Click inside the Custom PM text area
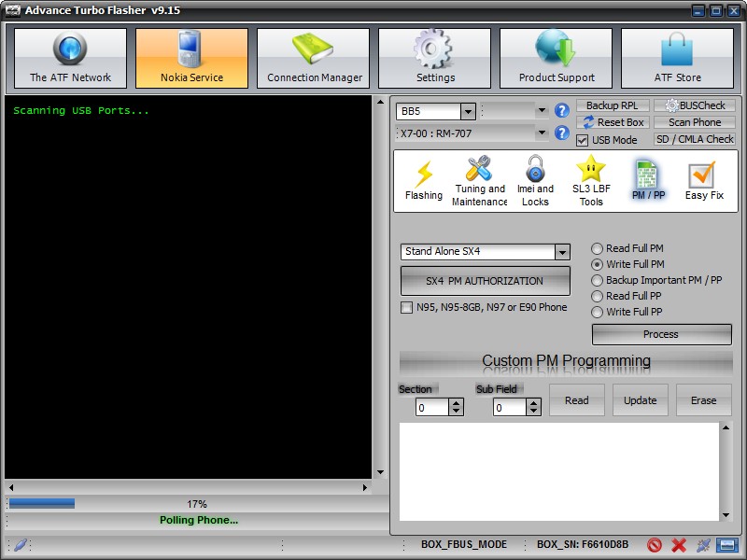This screenshot has height=560, width=747. (559, 471)
